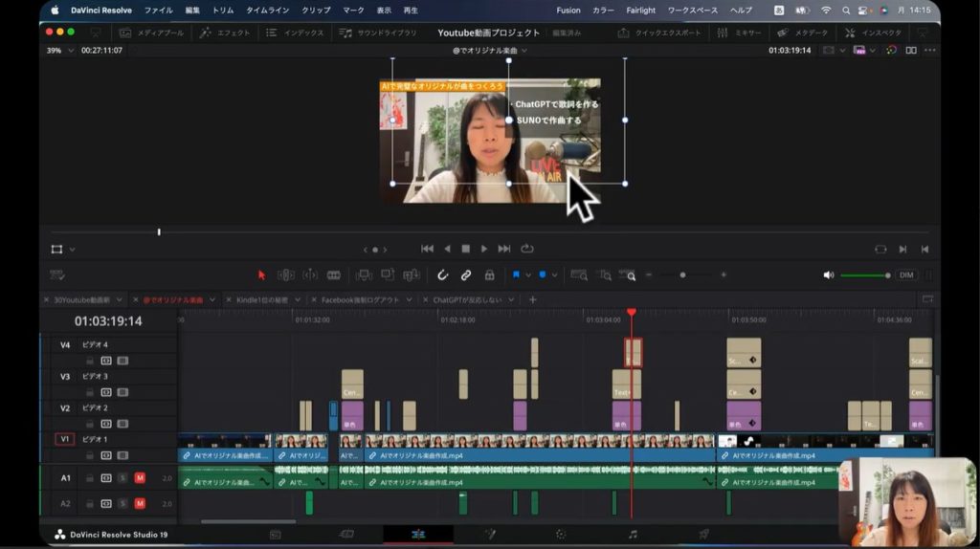Unmute audio track A1
Viewport: 980px width, 549px height.
pyautogui.click(x=140, y=478)
